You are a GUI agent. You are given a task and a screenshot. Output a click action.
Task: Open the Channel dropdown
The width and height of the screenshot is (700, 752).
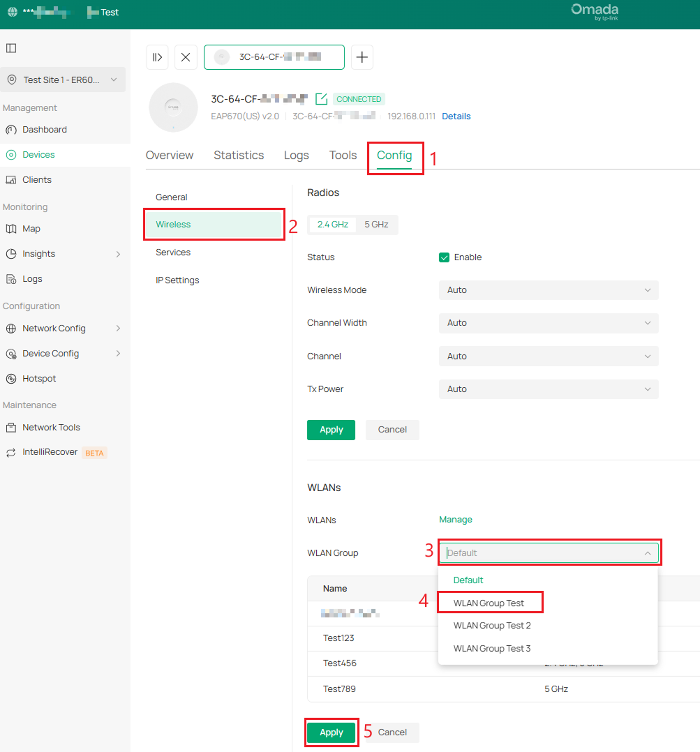[x=549, y=356]
